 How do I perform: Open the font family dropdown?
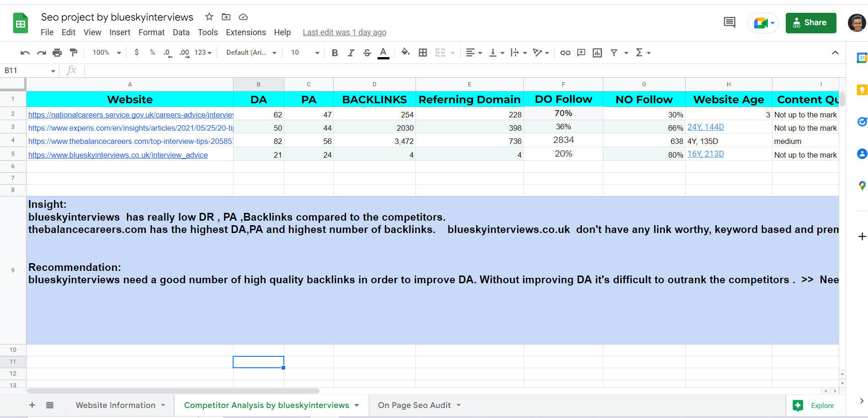tap(252, 53)
